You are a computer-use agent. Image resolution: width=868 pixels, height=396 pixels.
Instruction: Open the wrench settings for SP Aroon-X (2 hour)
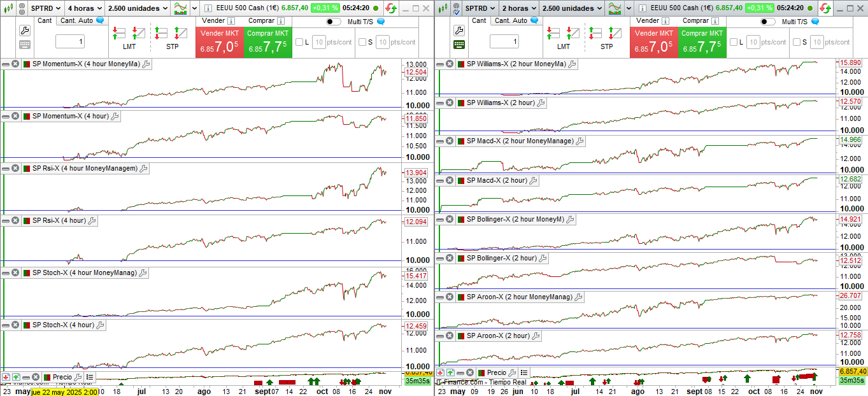pos(535,336)
